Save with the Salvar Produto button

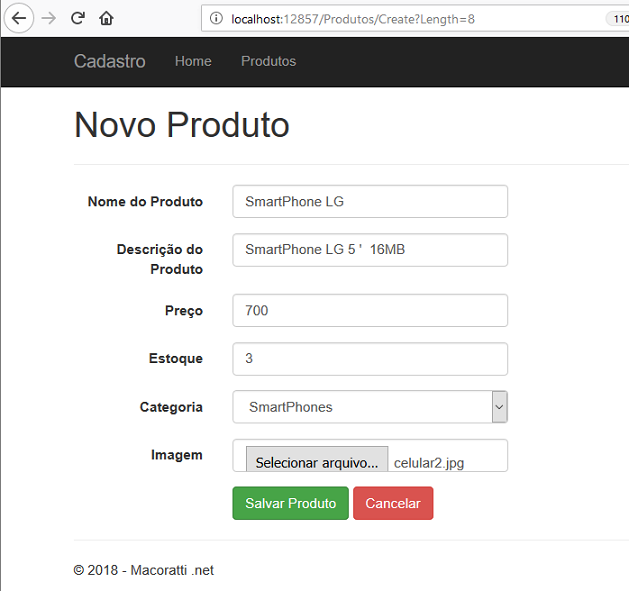290,503
